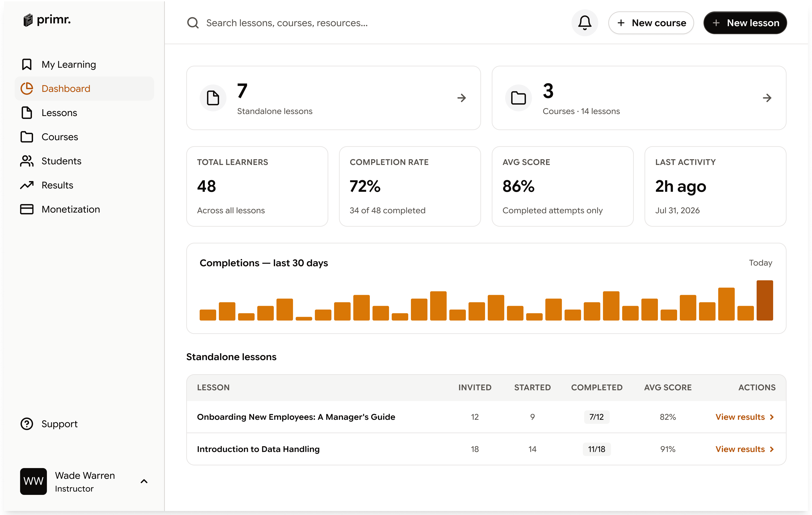
Task: Click the primr logo
Action: pos(47,20)
